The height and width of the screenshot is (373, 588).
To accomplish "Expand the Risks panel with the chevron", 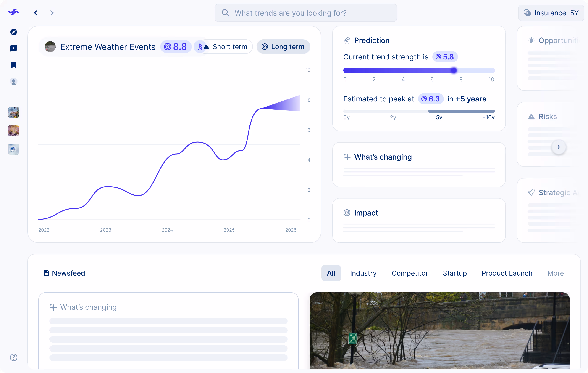I will (x=559, y=147).
